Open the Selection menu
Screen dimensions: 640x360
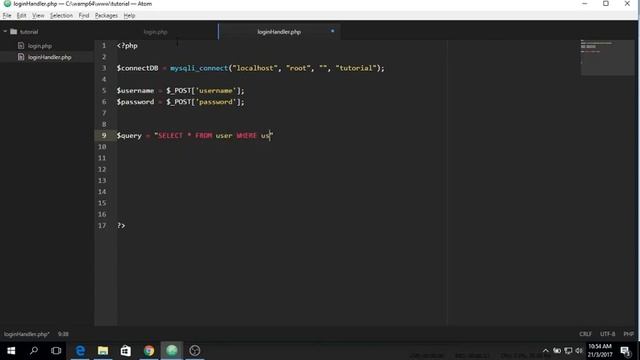(x=61, y=16)
